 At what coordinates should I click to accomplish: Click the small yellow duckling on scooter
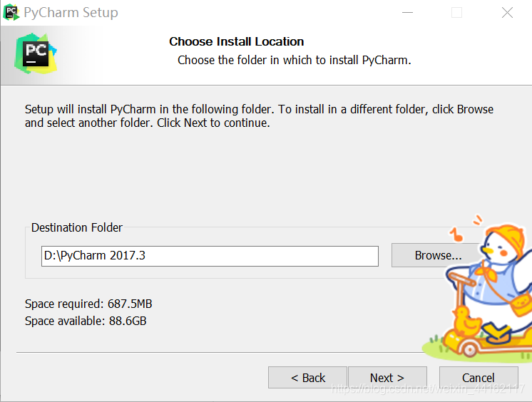(466, 321)
